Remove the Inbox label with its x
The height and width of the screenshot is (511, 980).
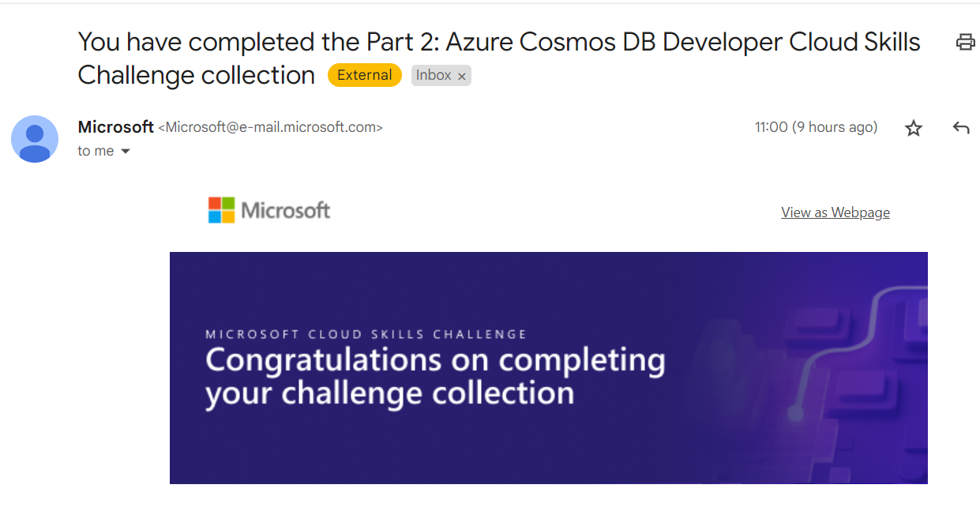point(462,77)
